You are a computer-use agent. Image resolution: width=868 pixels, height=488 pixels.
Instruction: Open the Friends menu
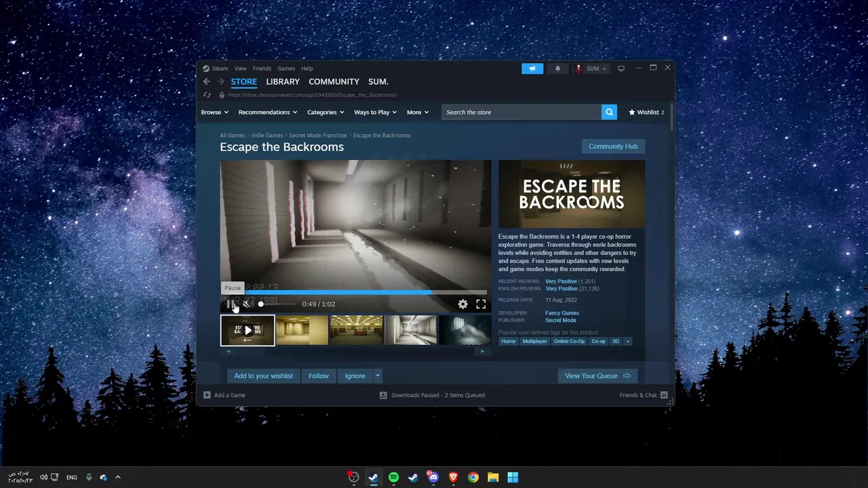[262, 68]
